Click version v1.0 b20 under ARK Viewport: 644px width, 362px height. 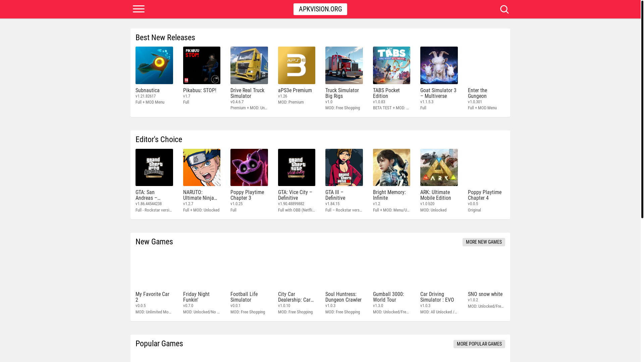pyautogui.click(x=427, y=204)
